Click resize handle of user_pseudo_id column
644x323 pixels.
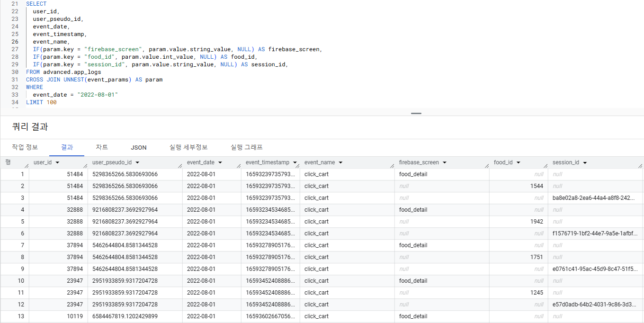click(180, 166)
